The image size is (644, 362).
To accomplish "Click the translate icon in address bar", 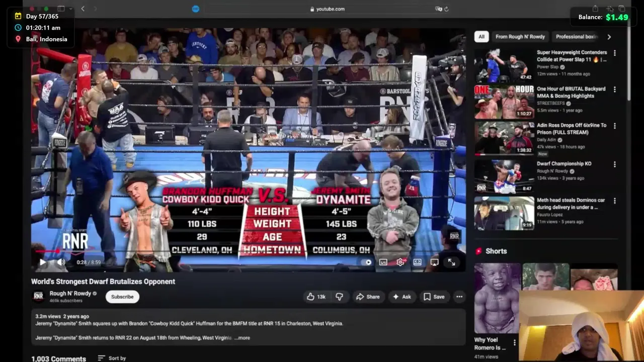I will (439, 9).
